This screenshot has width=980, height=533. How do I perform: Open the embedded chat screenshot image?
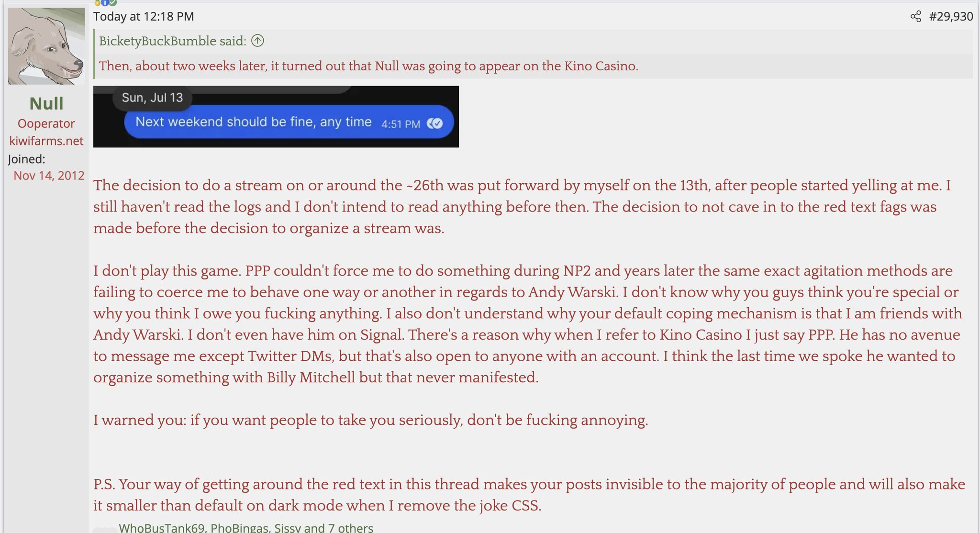pos(276,117)
